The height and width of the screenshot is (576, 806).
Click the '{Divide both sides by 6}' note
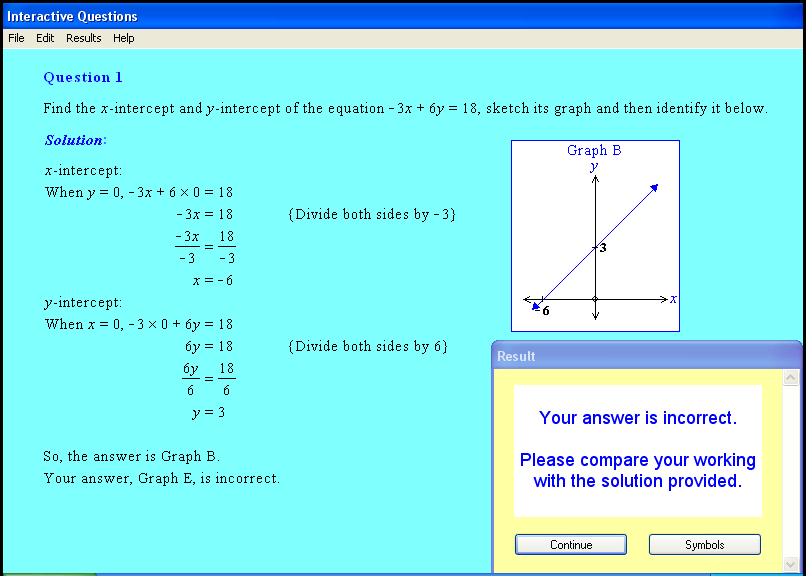pos(368,346)
